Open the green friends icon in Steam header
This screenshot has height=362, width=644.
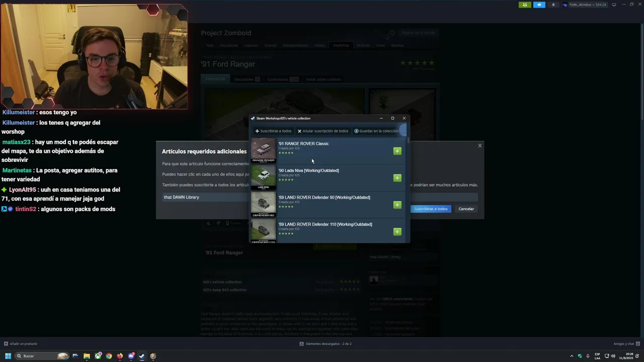(x=525, y=5)
